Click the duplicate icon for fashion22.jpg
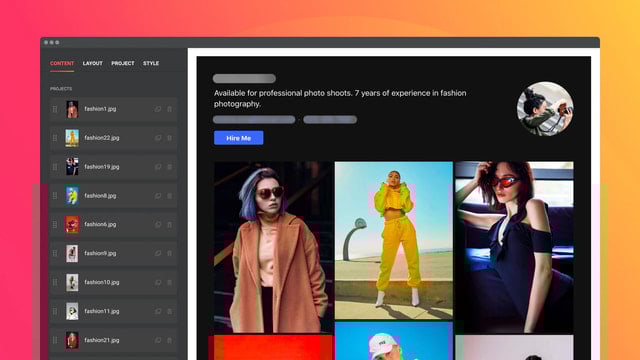This screenshot has width=640, height=360. [158, 138]
